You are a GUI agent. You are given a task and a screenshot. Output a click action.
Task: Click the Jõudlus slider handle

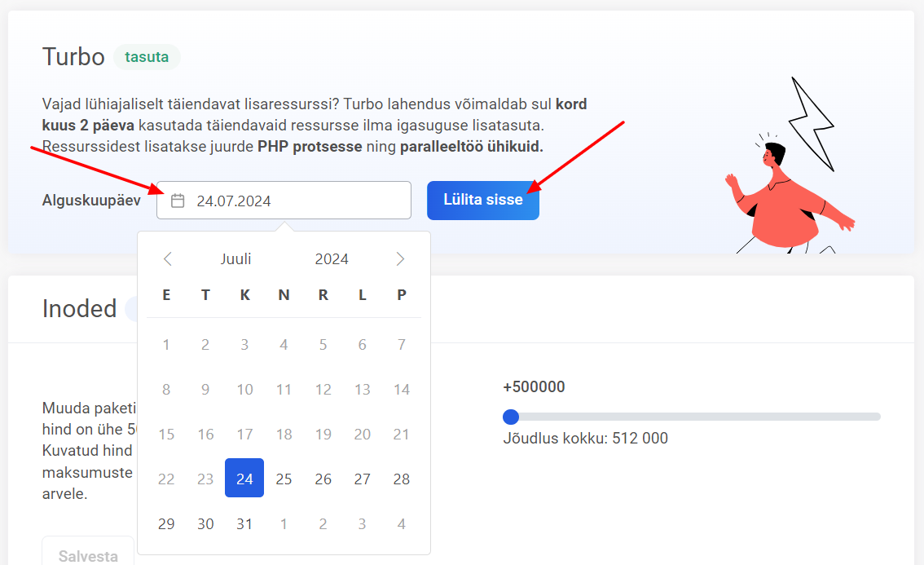pos(511,417)
